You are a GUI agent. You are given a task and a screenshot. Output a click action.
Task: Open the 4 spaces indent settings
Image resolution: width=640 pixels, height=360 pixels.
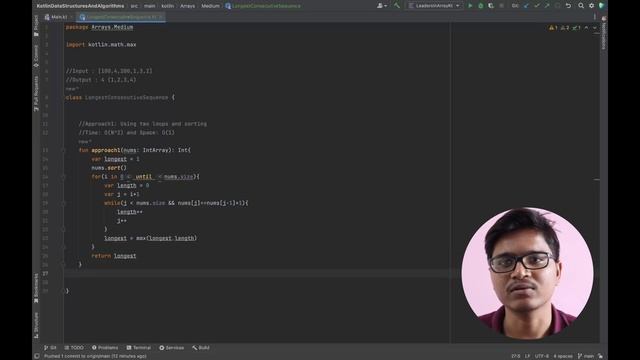(x=563, y=356)
